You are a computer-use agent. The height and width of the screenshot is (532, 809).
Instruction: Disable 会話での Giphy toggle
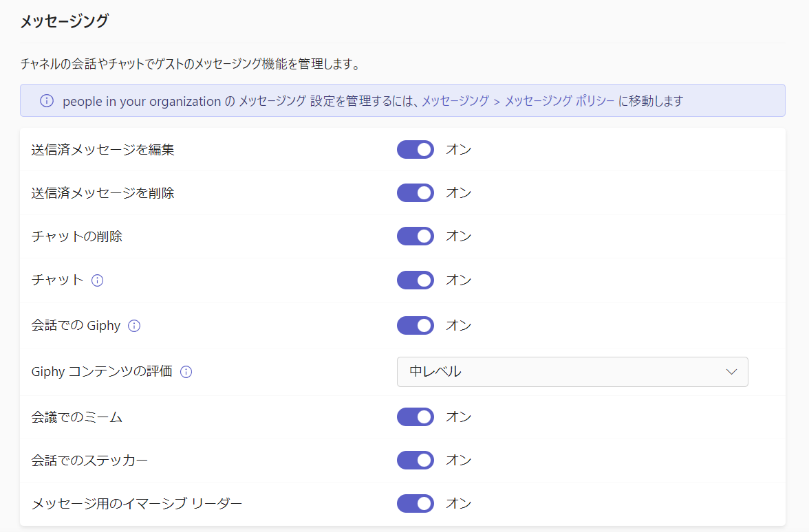click(416, 325)
